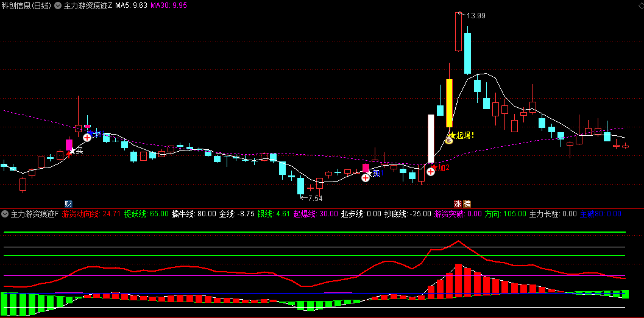Viewport: 644px width, 318px height.
Task: Click the 榜 leaderboard marker icon
Action: point(467,203)
